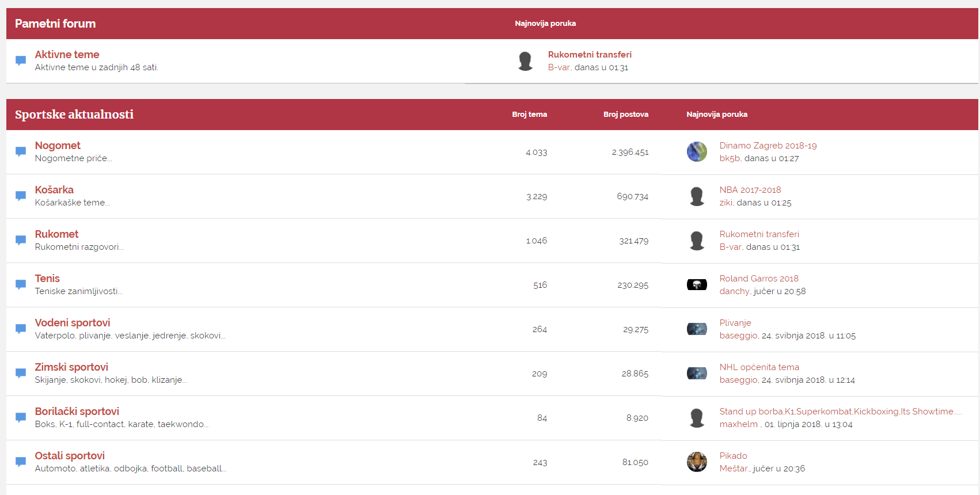Viewport: 980px width, 495px height.
Task: Click the speech bubble icon beside Nogomet
Action: click(x=21, y=151)
